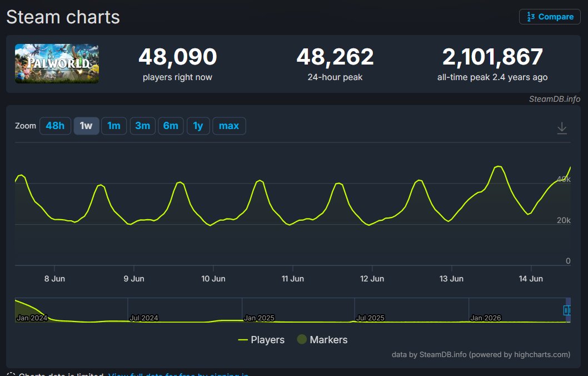Click Jul 2024 in the navigator
Viewport: 588px width, 376px height.
pyautogui.click(x=144, y=318)
